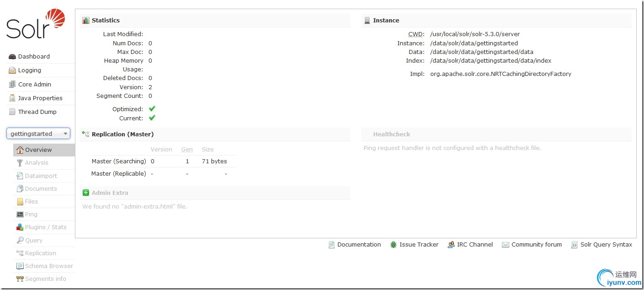Open the gettingstarted core selector dropdown
Viewport: 644px width, 290px height.
click(x=38, y=134)
